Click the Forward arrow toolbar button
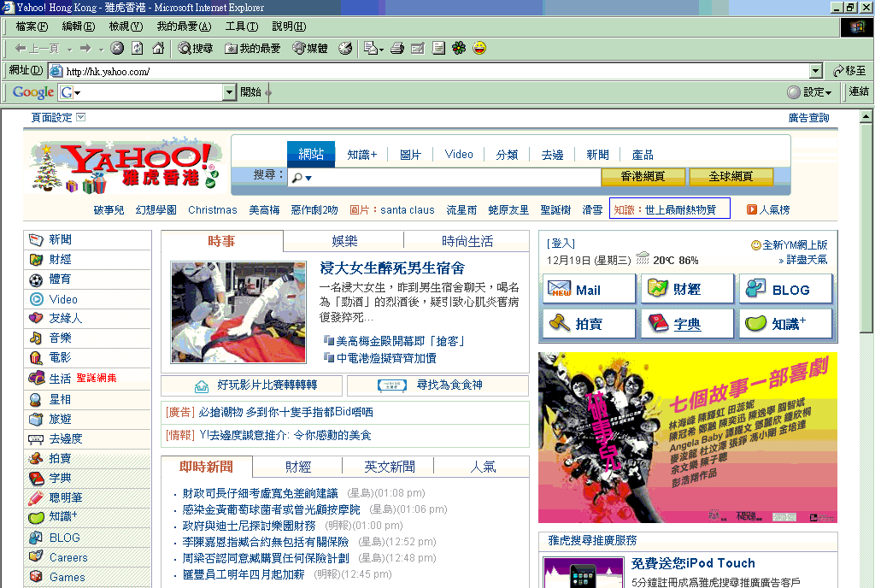 pyautogui.click(x=85, y=49)
